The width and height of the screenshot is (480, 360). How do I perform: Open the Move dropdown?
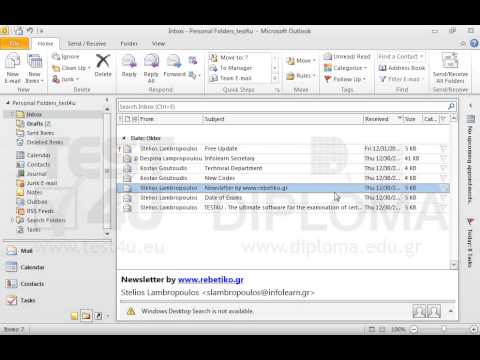pos(301,61)
